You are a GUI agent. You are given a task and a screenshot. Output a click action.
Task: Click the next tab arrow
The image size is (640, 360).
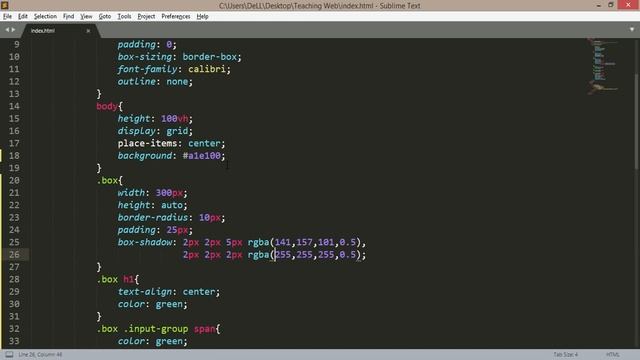coord(13,30)
